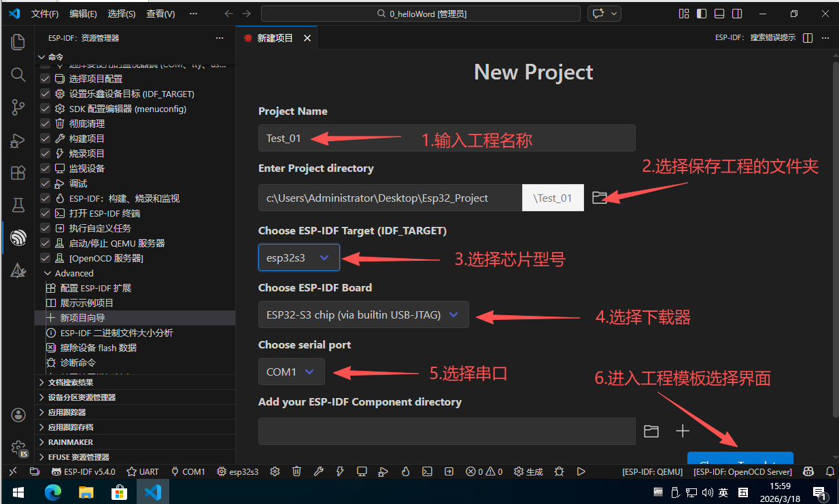839x504 pixels.
Task: Uncheck the 烧录项目 checkbox
Action: (45, 154)
